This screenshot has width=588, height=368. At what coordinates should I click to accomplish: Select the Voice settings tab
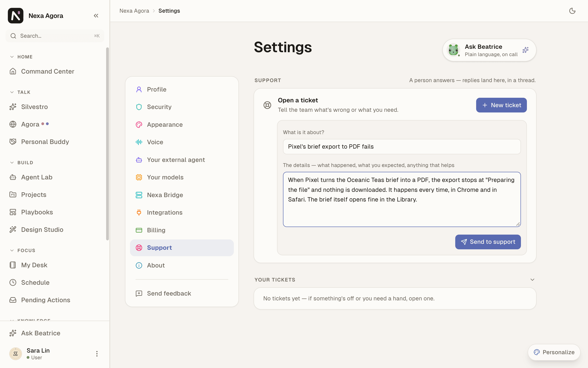[182, 142]
